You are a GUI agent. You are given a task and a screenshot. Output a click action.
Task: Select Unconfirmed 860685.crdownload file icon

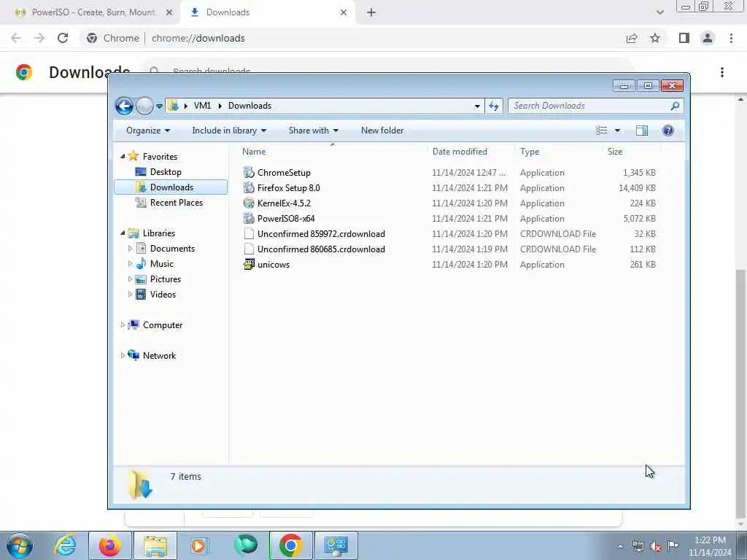coord(249,249)
